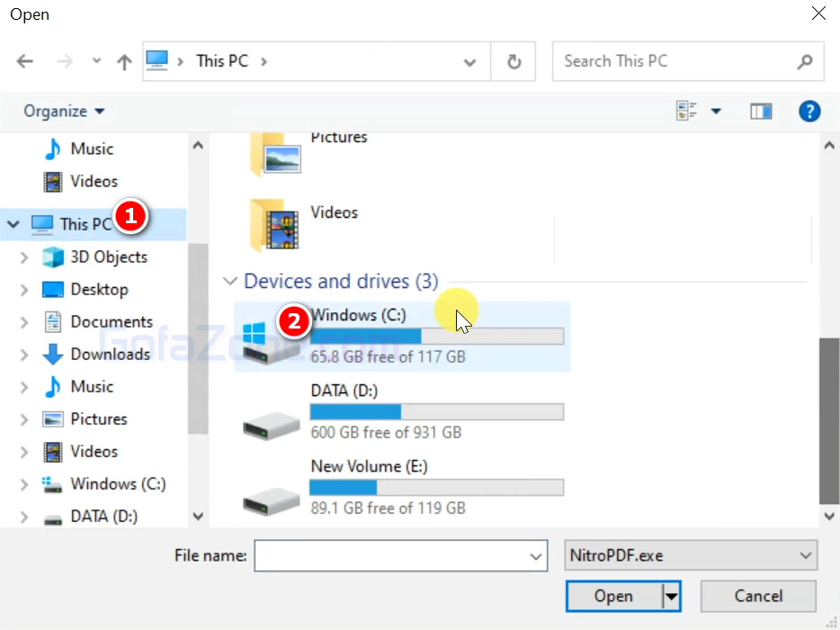Open the Organize menu
The width and height of the screenshot is (840, 630).
(x=64, y=111)
